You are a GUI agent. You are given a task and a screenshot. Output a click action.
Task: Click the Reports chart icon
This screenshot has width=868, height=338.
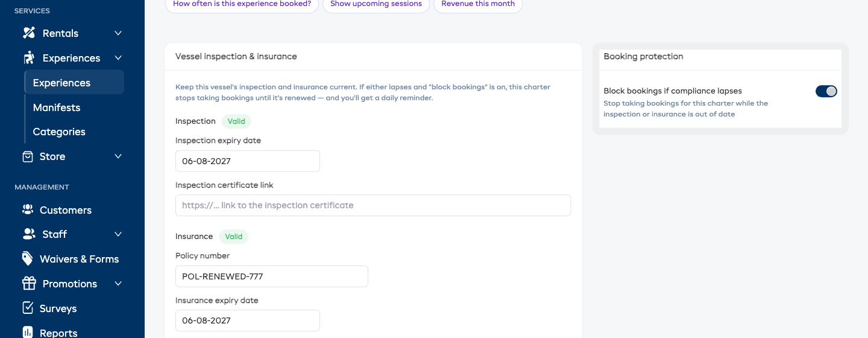(x=28, y=333)
